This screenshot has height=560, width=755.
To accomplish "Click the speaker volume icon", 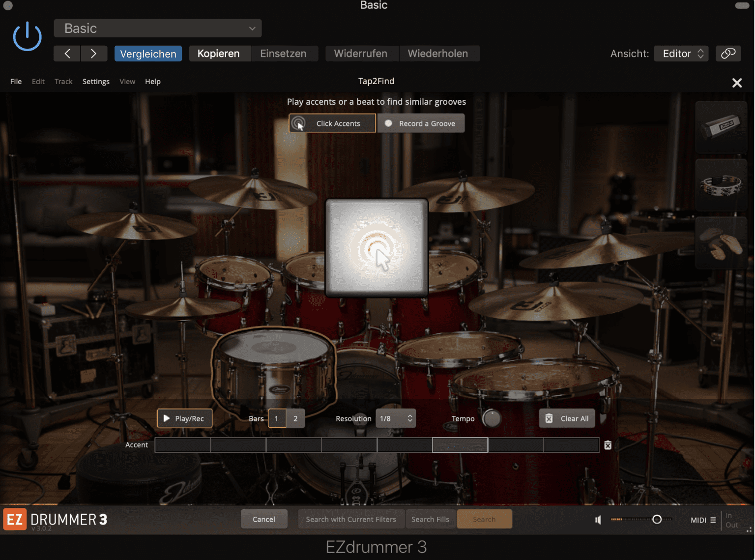I will 598,520.
